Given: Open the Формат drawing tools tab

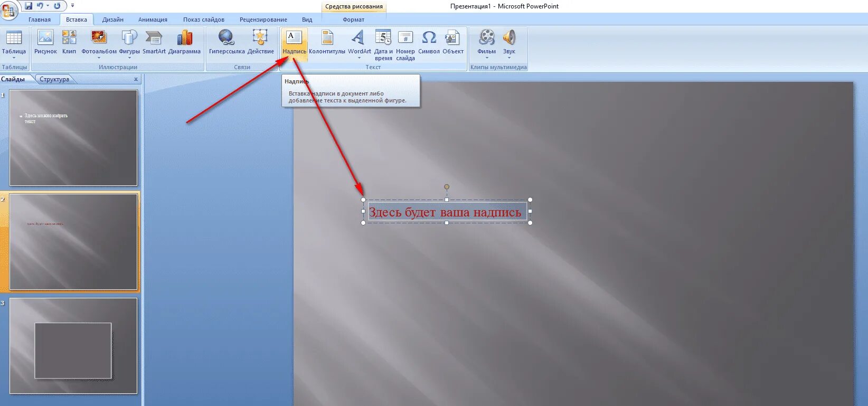Looking at the screenshot, I should pyautogui.click(x=353, y=20).
